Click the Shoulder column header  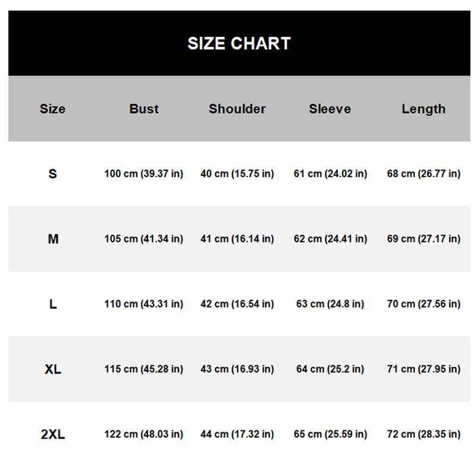(x=237, y=109)
